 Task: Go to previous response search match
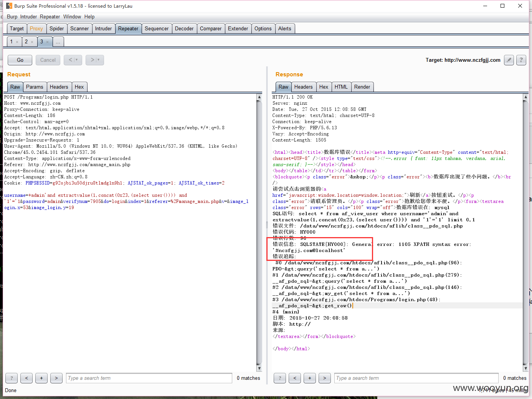coord(295,378)
